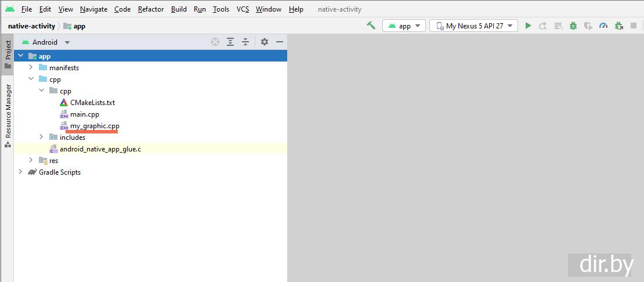Collapse the inner cpp folder
Viewport: 644px width, 282px height.
41,91
